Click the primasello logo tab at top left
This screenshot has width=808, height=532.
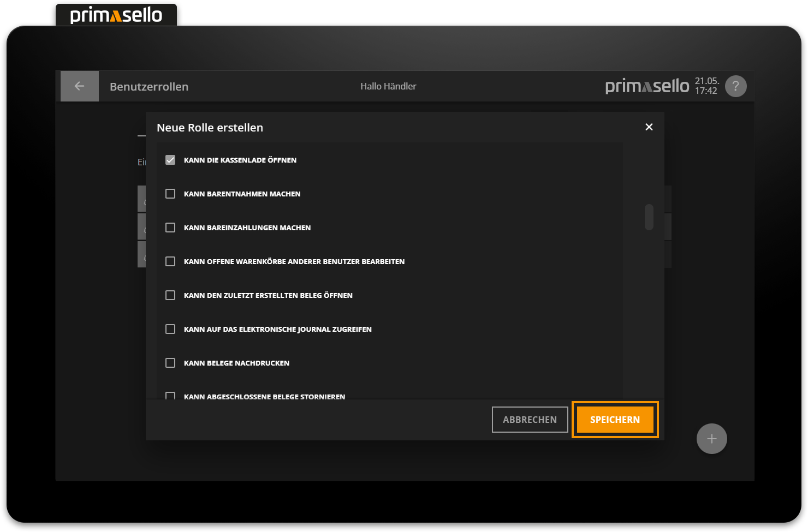[116, 15]
